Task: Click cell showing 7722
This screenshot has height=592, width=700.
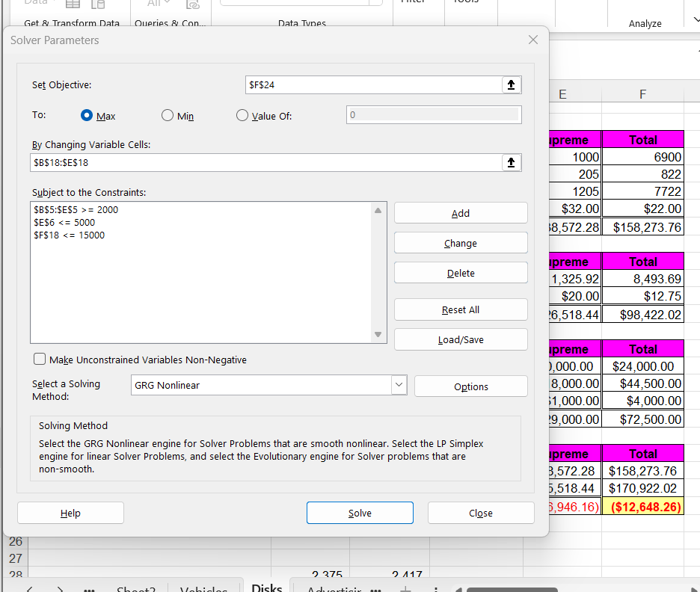Action: 643,191
